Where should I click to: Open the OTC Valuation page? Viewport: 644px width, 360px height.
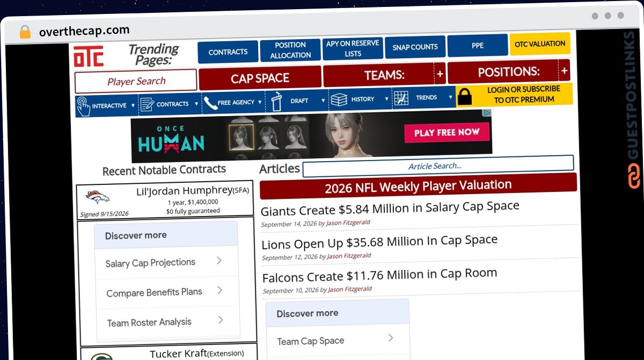point(540,44)
